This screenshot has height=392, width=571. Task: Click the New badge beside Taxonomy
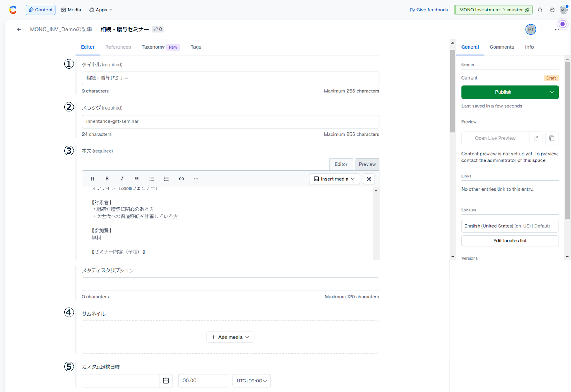(173, 47)
